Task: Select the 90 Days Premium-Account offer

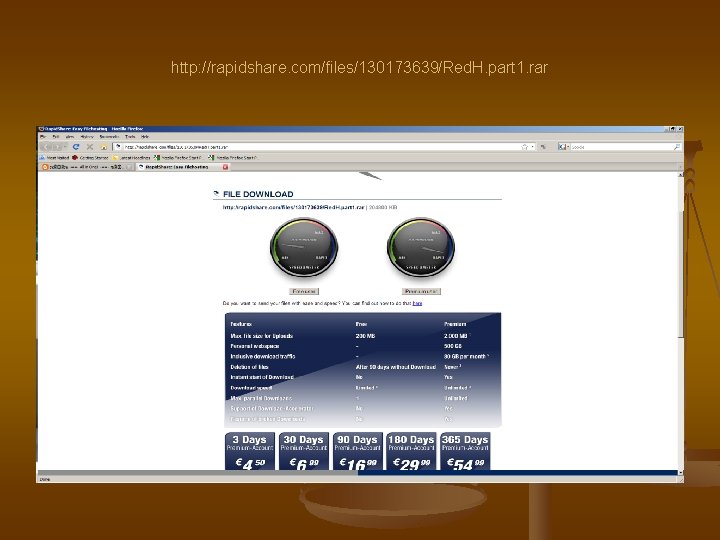Action: point(357,451)
